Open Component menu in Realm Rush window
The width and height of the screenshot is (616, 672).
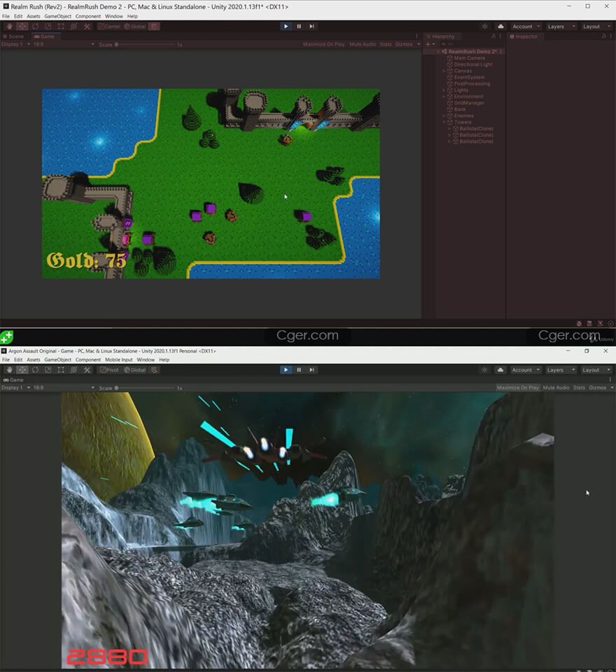[88, 16]
